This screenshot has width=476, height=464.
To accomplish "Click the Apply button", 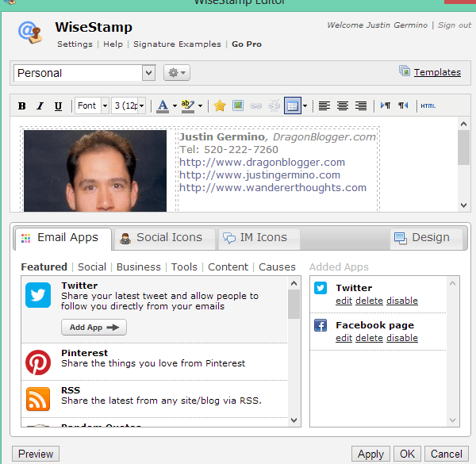I will pyautogui.click(x=370, y=454).
